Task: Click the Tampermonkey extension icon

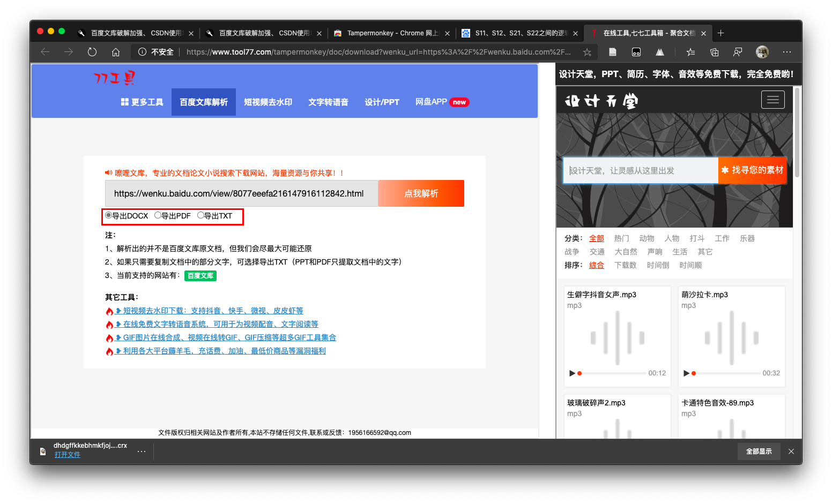Action: (636, 52)
